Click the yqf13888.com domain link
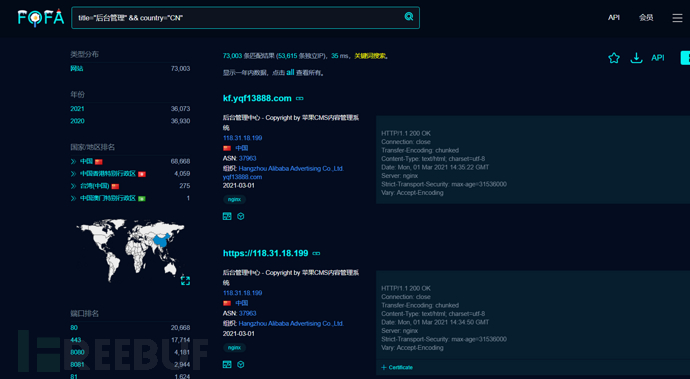This screenshot has height=379, width=690. [242, 177]
